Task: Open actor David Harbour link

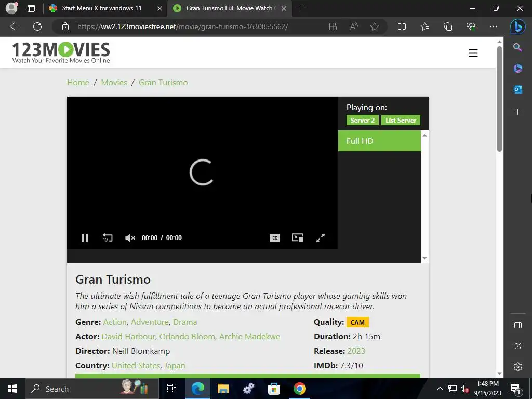Action: tap(128, 337)
